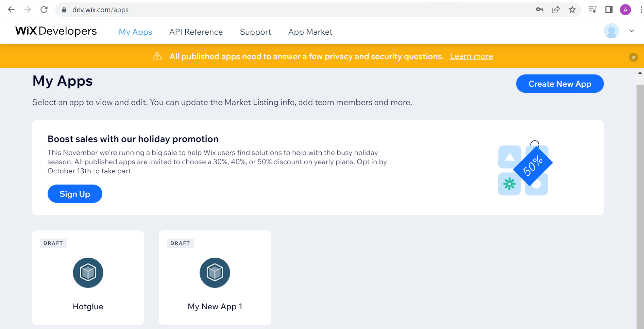Open API Reference in navigation
The width and height of the screenshot is (644, 329).
click(x=196, y=32)
